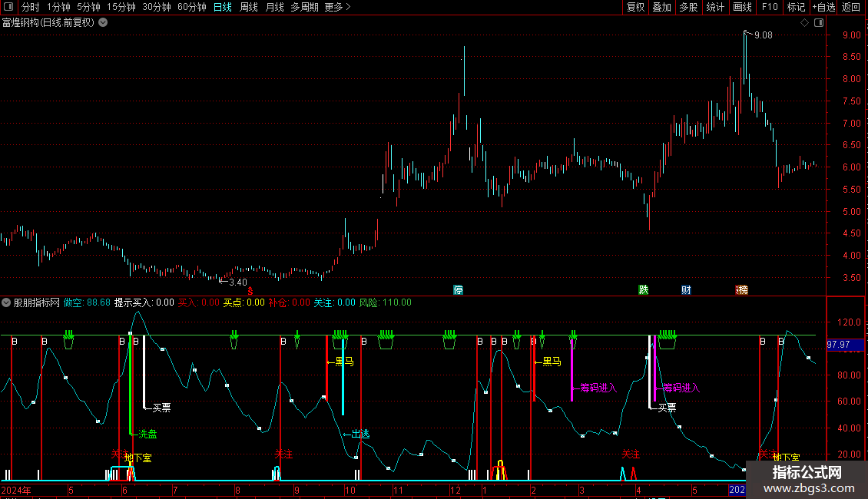Select the 60分钟 period tab
This screenshot has height=499, width=868.
coord(192,7)
